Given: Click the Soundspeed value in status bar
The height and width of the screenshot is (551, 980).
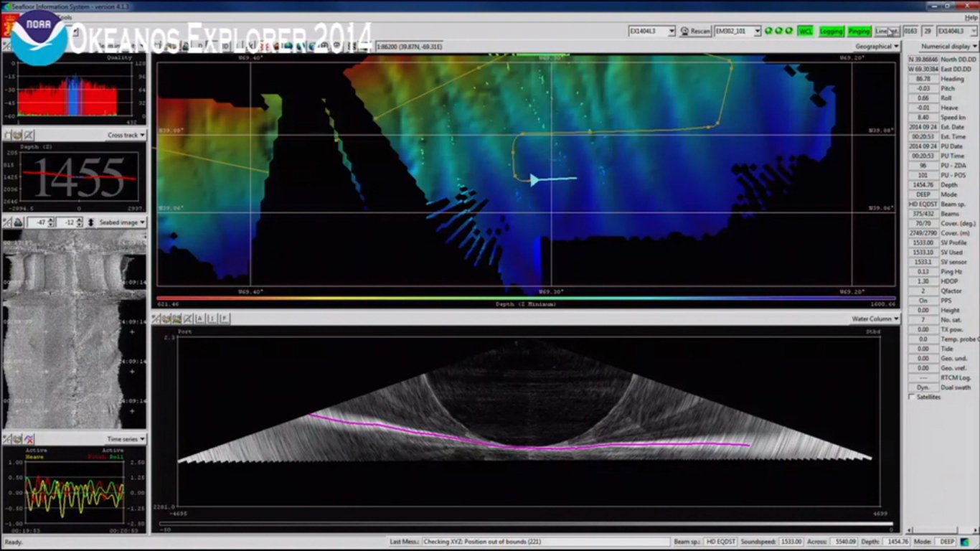Looking at the screenshot, I should click(791, 542).
